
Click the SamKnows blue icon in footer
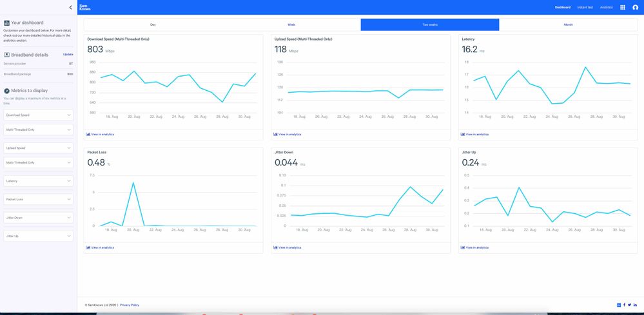[x=619, y=305]
